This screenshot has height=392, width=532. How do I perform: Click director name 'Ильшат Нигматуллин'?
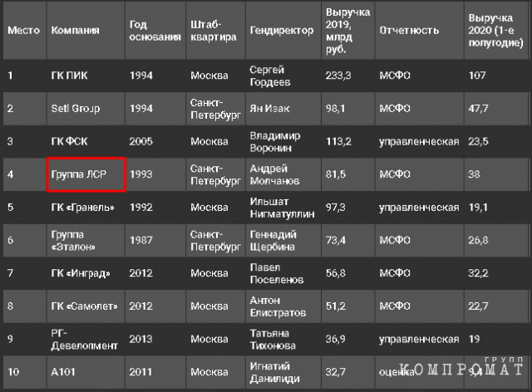click(x=283, y=208)
